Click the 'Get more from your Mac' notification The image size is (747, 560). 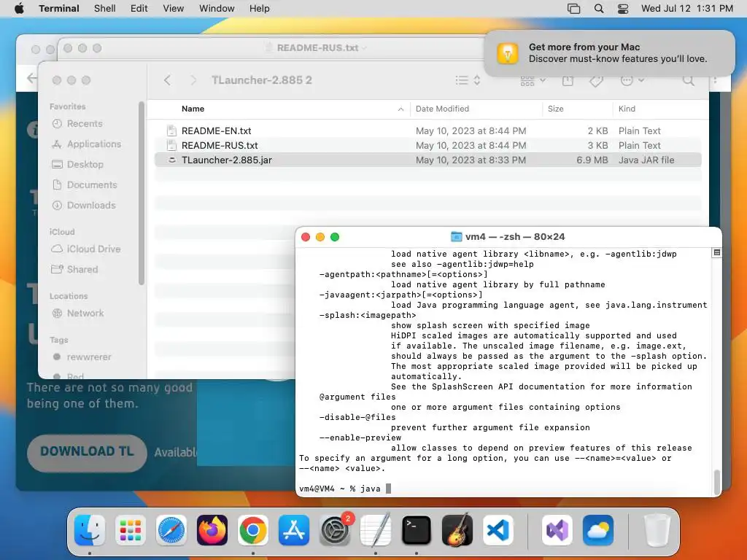pos(609,52)
